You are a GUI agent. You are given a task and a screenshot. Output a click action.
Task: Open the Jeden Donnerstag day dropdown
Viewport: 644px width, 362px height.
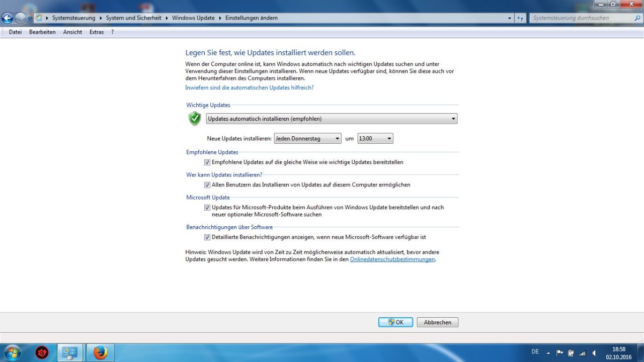point(307,139)
